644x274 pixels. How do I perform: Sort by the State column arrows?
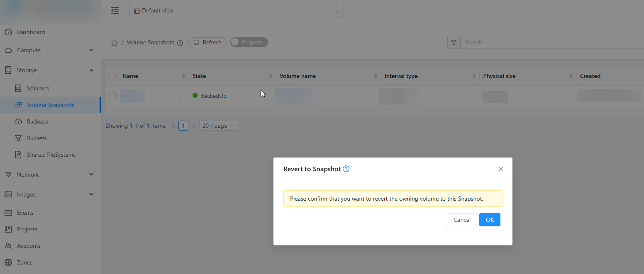point(271,76)
